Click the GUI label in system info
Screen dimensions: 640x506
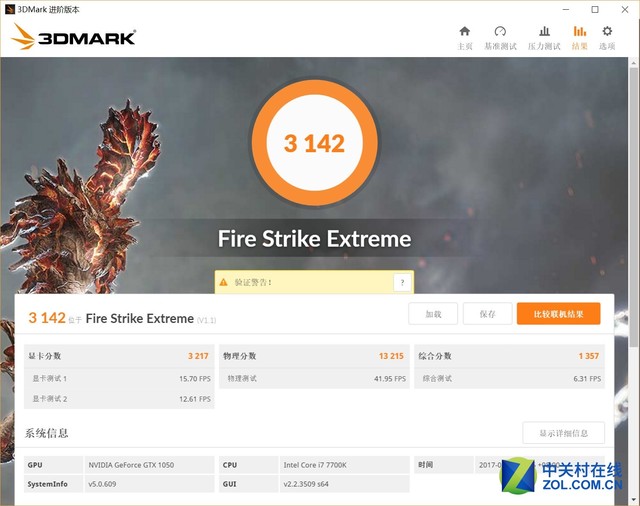229,484
